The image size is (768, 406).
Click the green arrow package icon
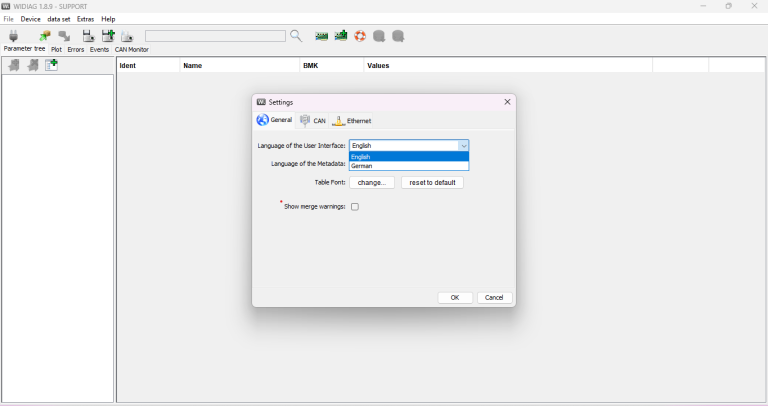[x=45, y=36]
